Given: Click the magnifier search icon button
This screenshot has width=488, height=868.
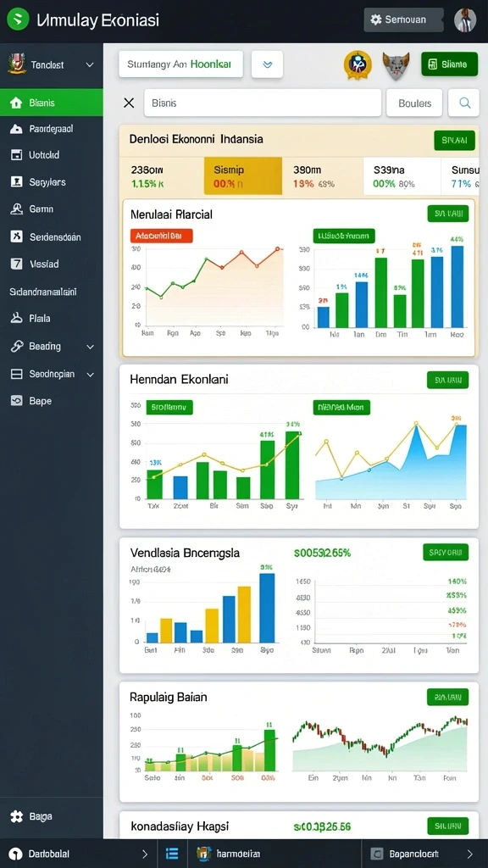Looking at the screenshot, I should click(463, 103).
